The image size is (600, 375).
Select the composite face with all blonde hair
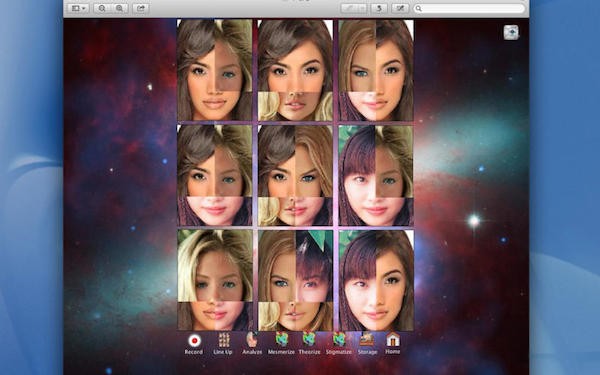point(215,280)
